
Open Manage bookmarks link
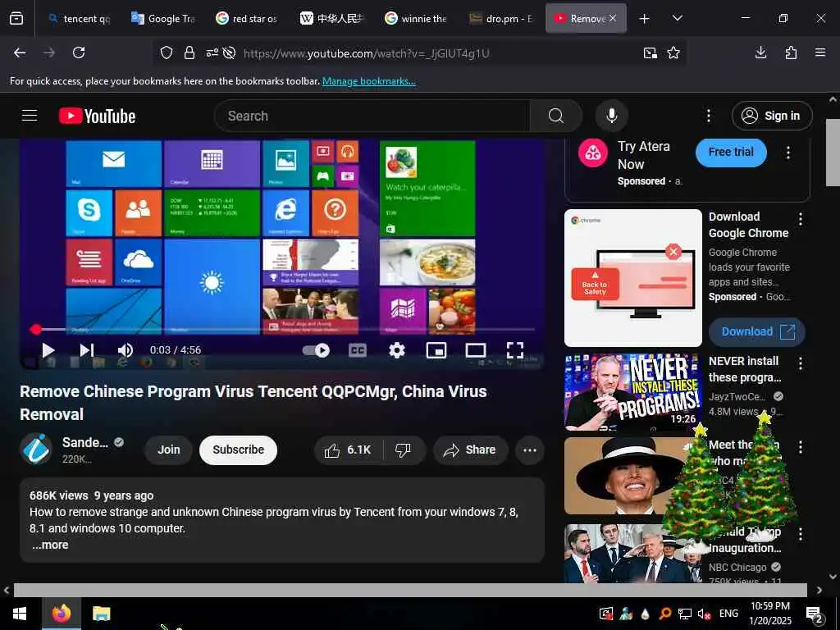tap(368, 81)
